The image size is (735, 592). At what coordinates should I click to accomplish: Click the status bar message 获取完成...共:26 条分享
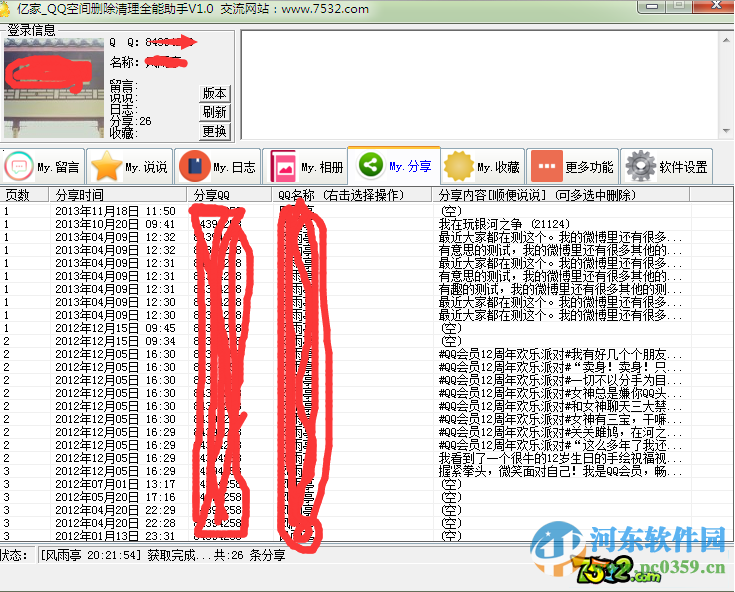pyautogui.click(x=216, y=555)
